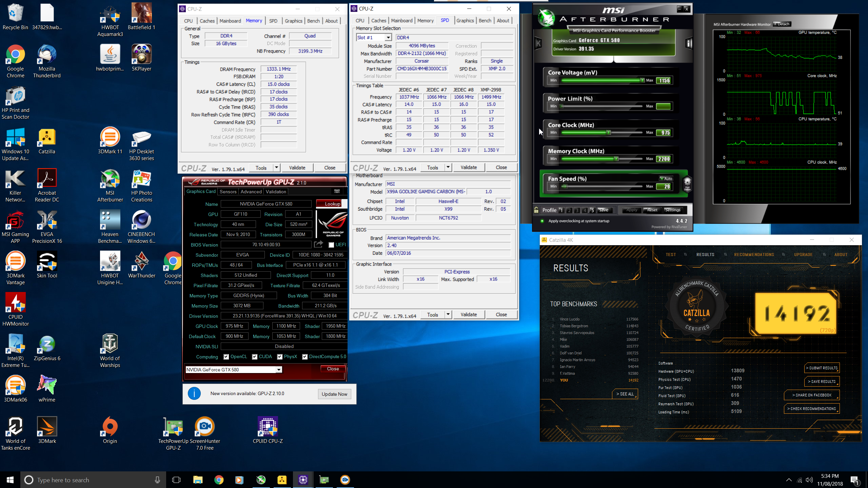The width and height of the screenshot is (868, 488).
Task: Click Detach on the hardware monitor
Action: pyautogui.click(x=782, y=24)
